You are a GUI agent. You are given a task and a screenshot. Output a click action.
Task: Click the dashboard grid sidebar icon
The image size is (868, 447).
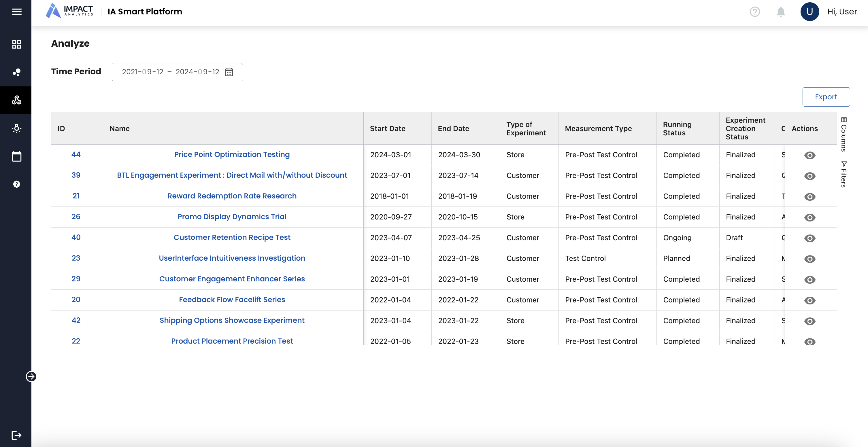(x=16, y=44)
